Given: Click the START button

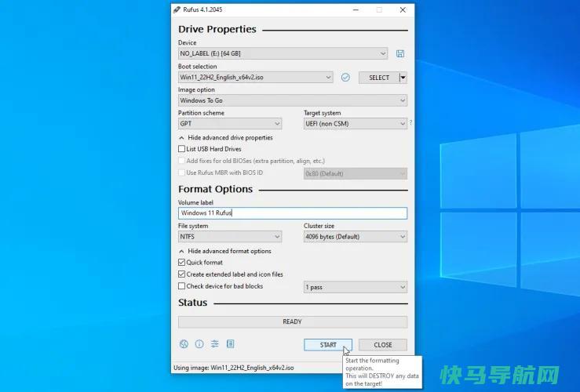Looking at the screenshot, I should coord(328,345).
